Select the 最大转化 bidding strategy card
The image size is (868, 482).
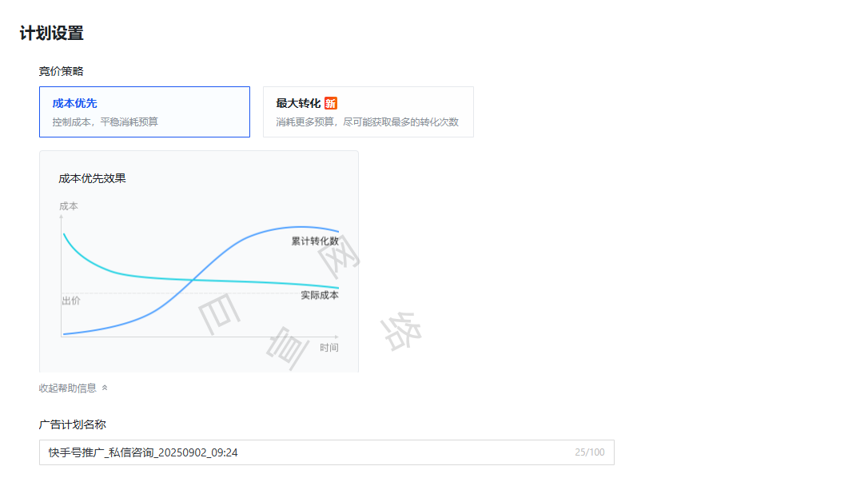368,111
